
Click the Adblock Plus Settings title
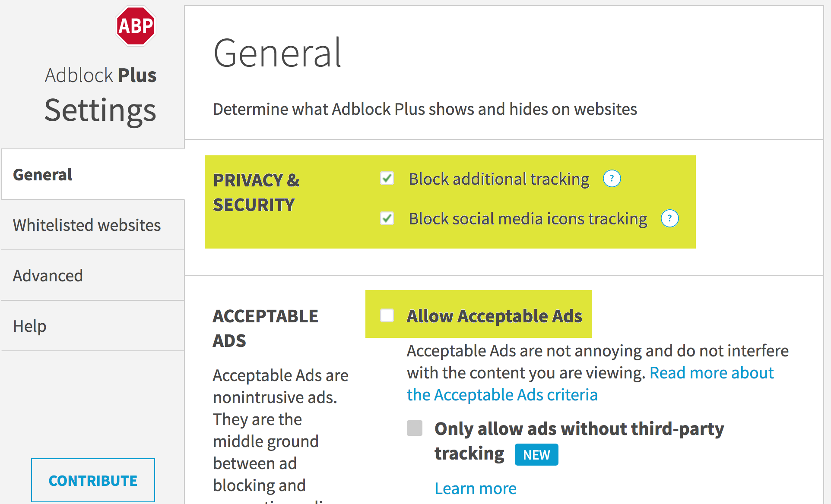(100, 96)
